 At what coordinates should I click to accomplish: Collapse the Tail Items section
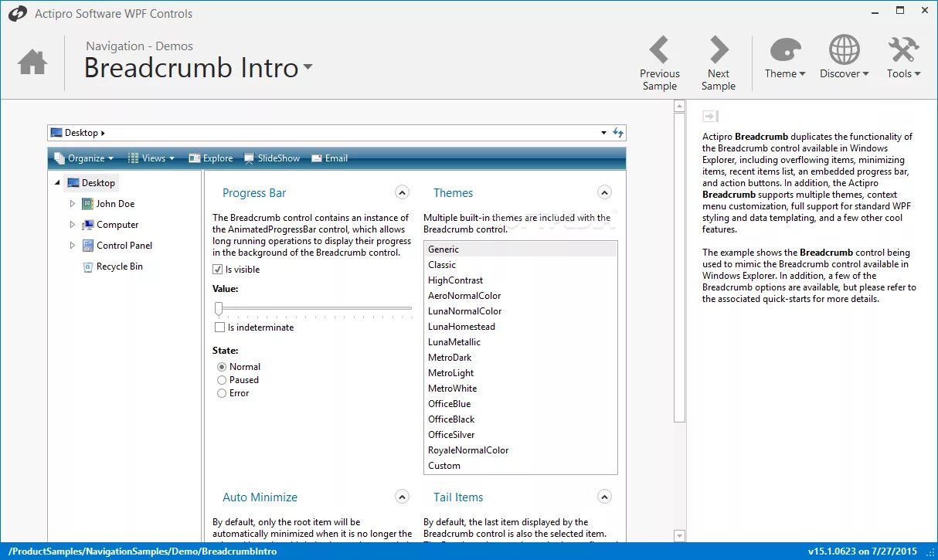(x=604, y=497)
